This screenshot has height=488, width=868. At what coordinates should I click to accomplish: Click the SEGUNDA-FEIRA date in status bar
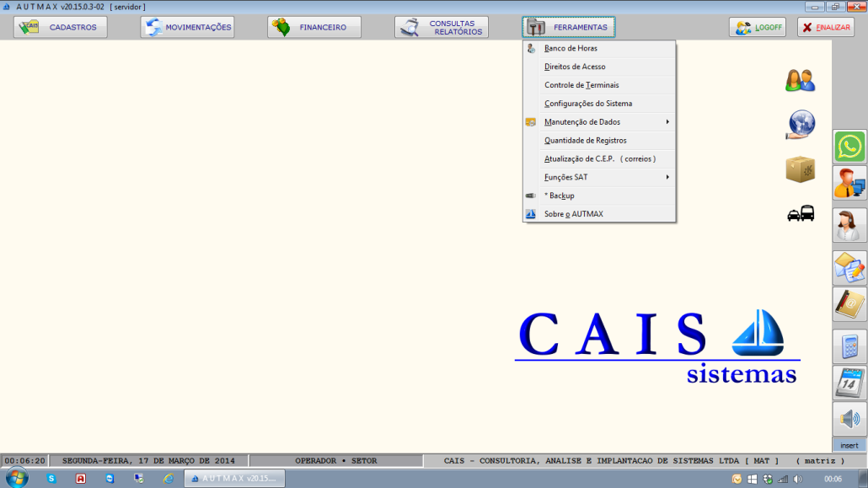point(148,461)
